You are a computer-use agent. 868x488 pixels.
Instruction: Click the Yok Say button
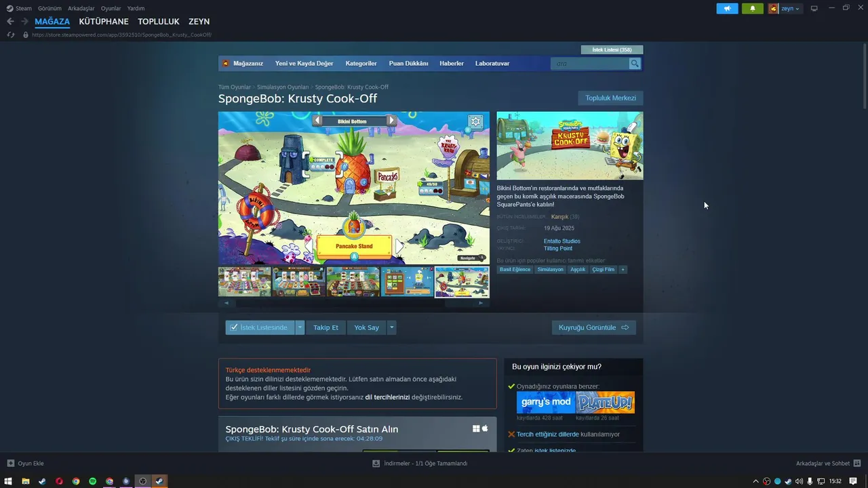(366, 327)
